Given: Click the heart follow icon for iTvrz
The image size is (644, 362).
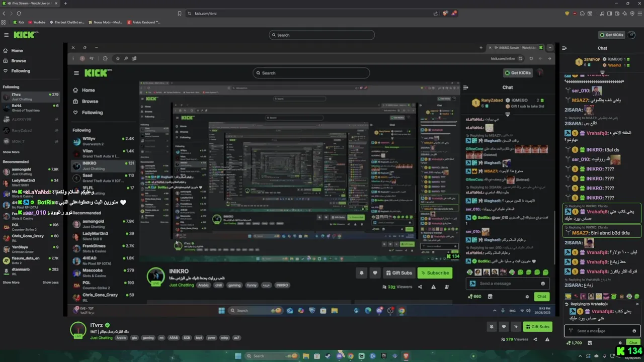Looking at the screenshot, I should point(504,327).
